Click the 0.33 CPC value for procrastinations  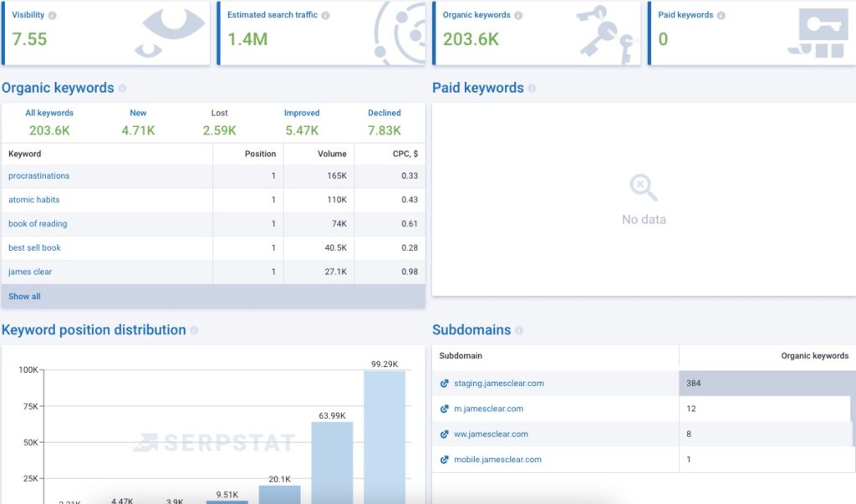[410, 176]
